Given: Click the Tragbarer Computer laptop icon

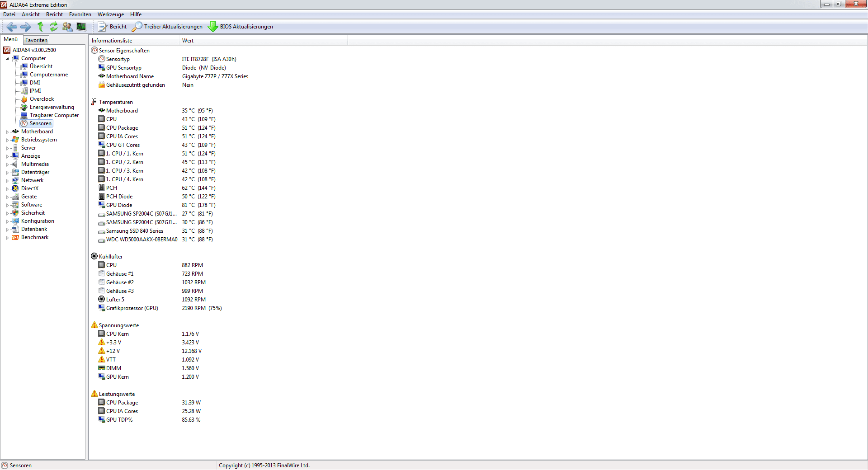Looking at the screenshot, I should tap(24, 115).
